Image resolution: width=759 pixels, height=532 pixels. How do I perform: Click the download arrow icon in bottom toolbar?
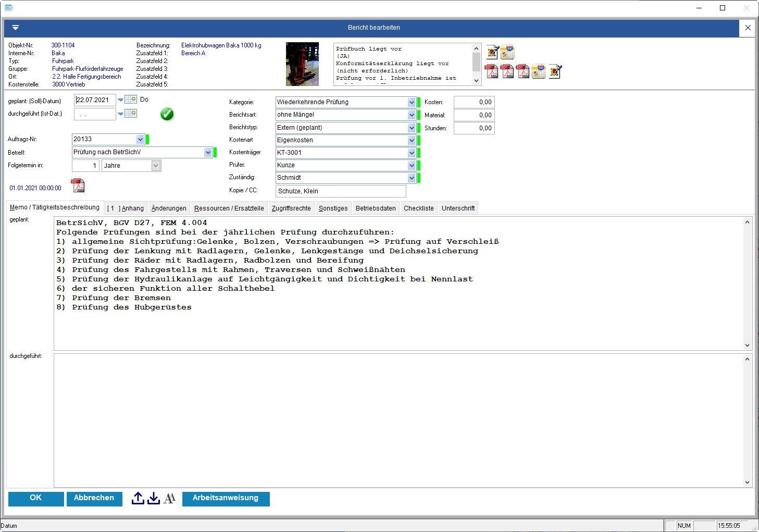(x=153, y=498)
